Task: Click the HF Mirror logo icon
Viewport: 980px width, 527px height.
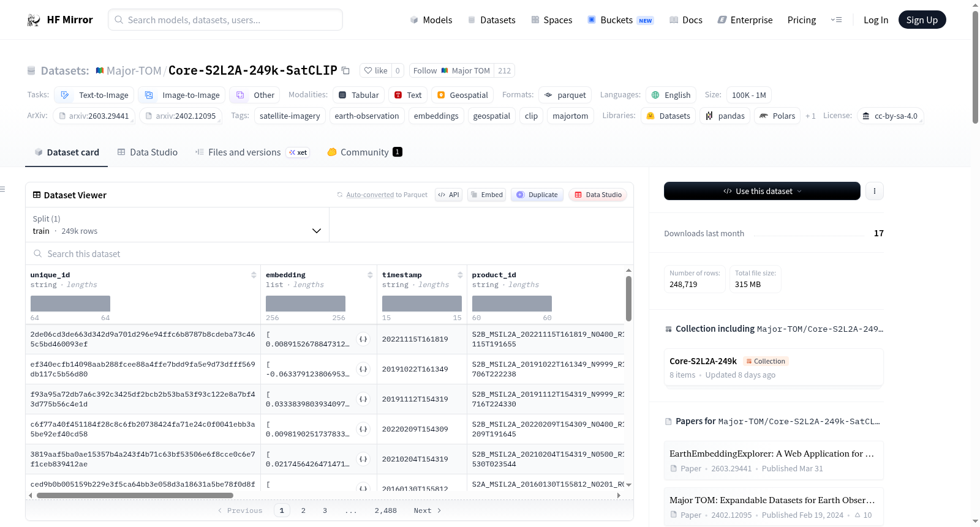Action: 34,20
